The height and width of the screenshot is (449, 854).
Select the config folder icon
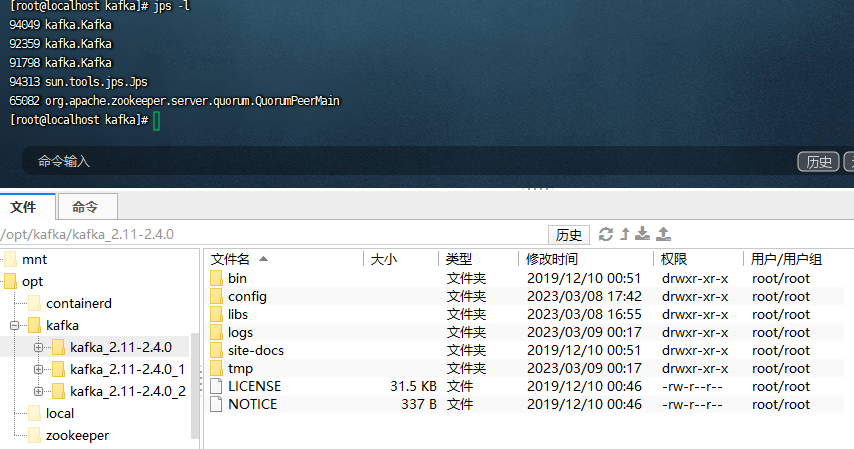coord(216,296)
